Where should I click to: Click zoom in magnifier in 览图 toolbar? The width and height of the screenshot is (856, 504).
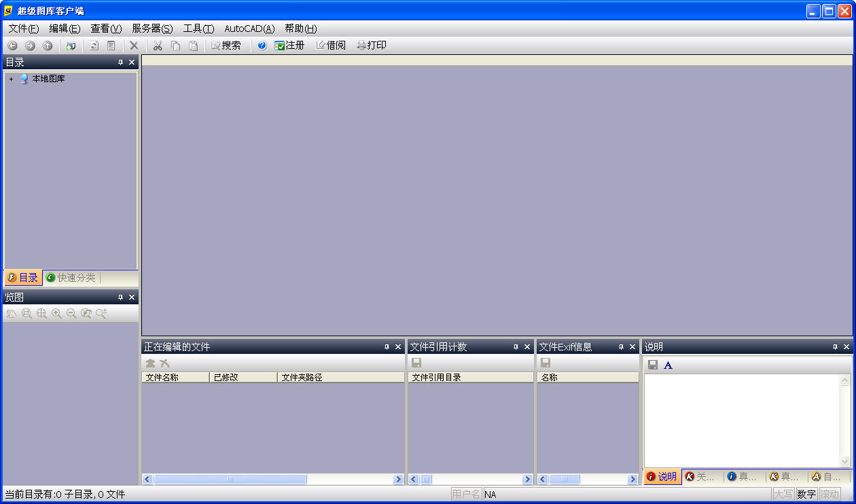(x=56, y=313)
